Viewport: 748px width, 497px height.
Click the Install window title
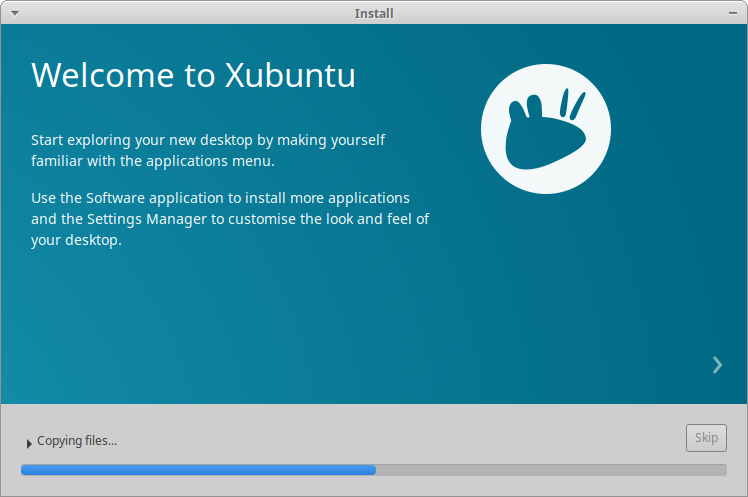[x=374, y=13]
